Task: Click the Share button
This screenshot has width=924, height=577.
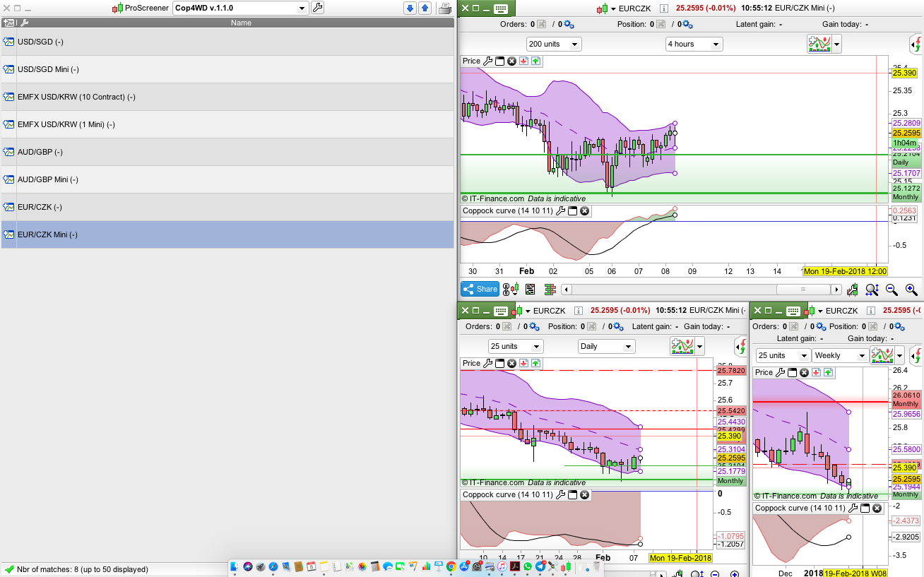Action: coord(480,289)
